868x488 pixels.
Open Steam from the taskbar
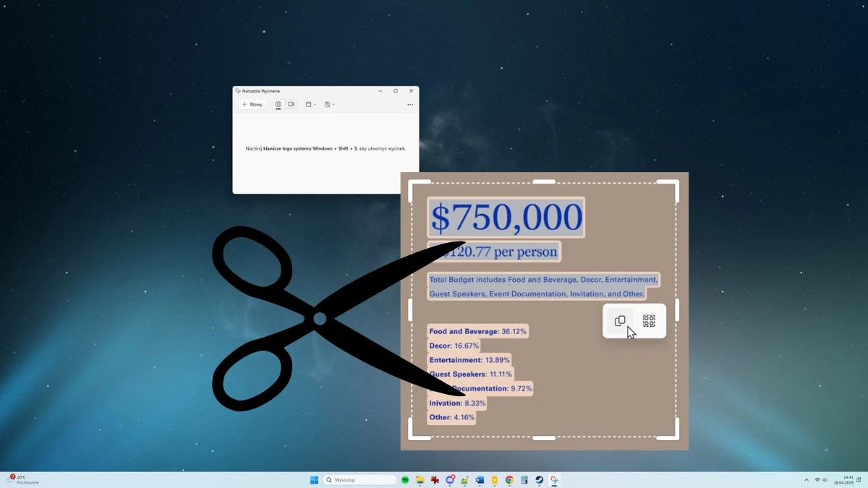[x=539, y=479]
